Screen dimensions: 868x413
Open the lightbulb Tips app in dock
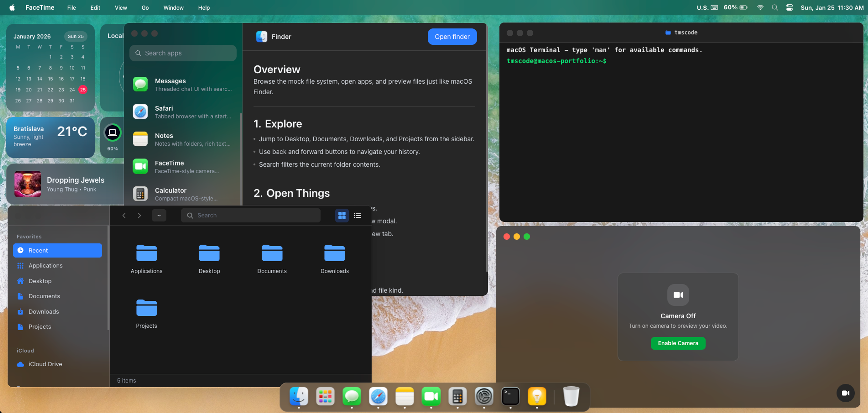click(x=537, y=396)
